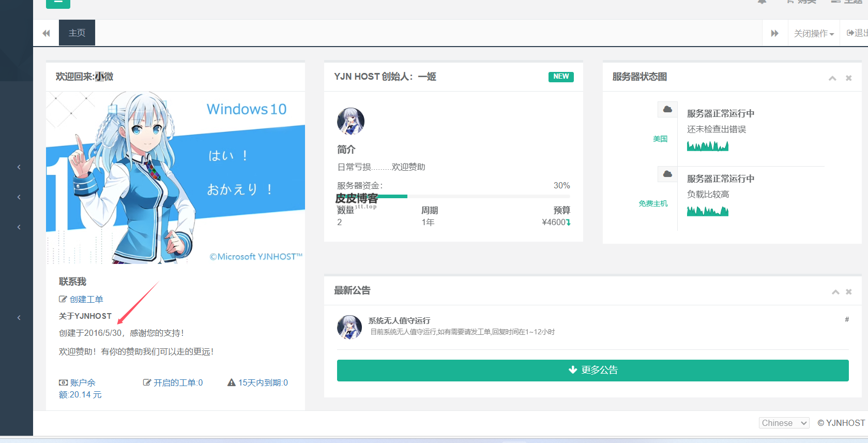Click the 关于YJNHOST heading
868x443 pixels.
point(85,316)
